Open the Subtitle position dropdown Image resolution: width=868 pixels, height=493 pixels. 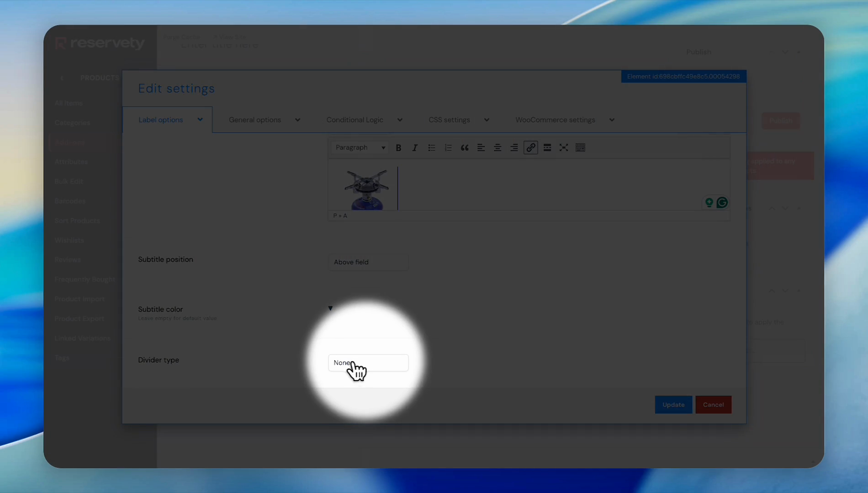tap(368, 262)
